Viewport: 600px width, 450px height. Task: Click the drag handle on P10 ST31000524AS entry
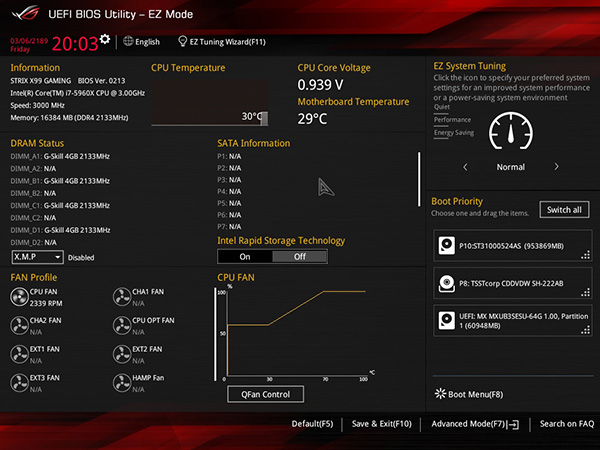click(x=585, y=255)
